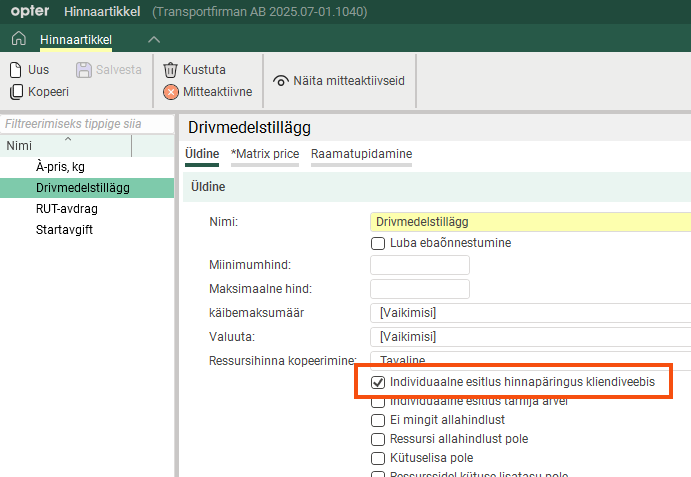Image resolution: width=691 pixels, height=477 pixels.
Task: Uncheck Individuaalne esitlus hinnapäringus kliendiveebis
Action: coord(378,383)
